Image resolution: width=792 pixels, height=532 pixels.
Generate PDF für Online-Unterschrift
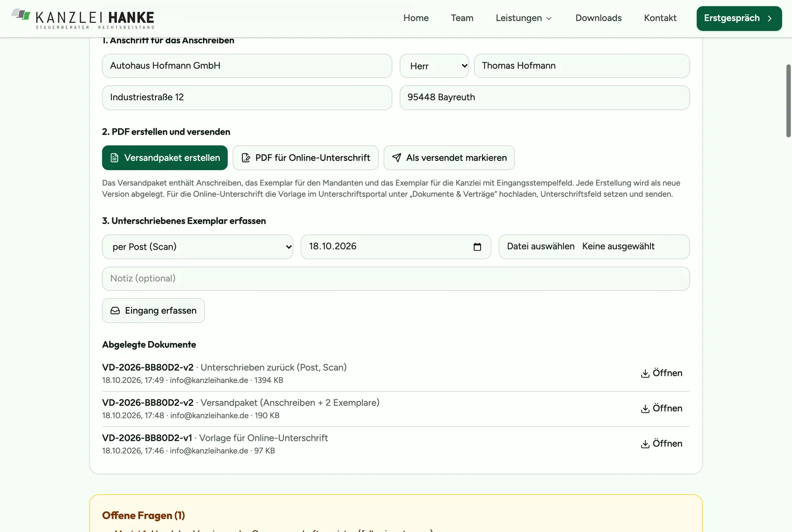(x=305, y=158)
